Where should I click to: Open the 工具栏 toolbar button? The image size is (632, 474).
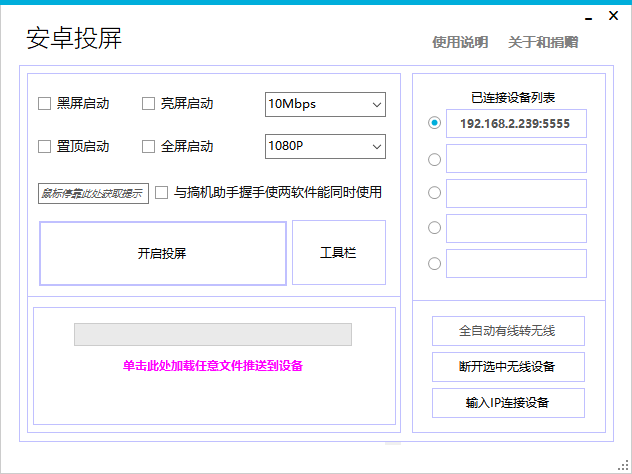[338, 253]
